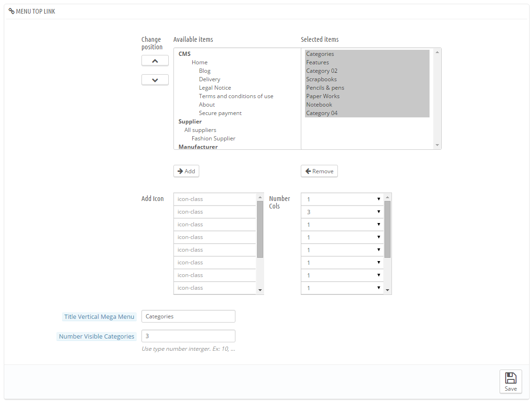The height and width of the screenshot is (401, 532).
Task: Focus the second icon-class input field
Action: click(215, 212)
